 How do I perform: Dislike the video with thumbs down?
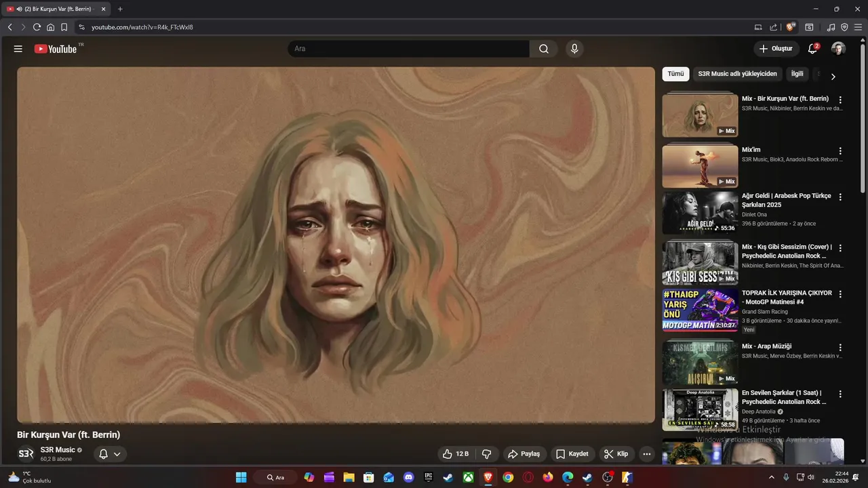point(486,454)
